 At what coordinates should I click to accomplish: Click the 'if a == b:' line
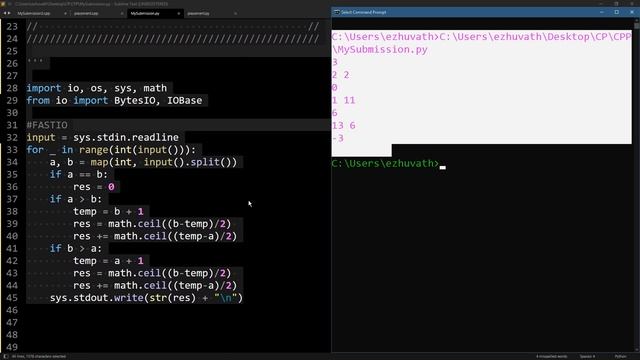[x=79, y=175]
